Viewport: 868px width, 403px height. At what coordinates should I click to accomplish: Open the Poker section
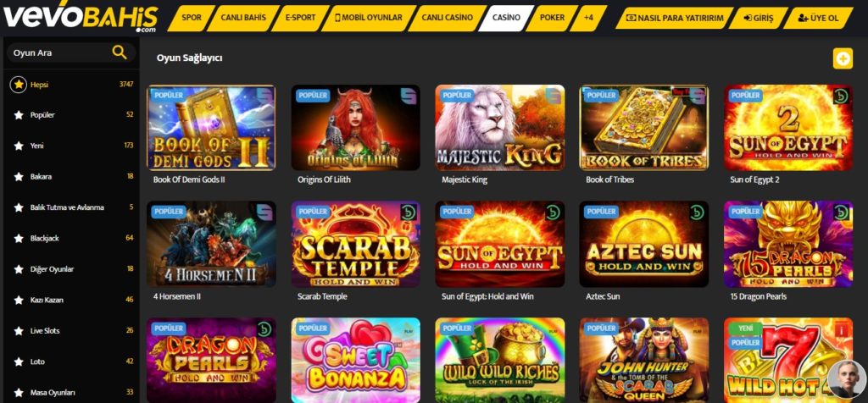pos(552,18)
